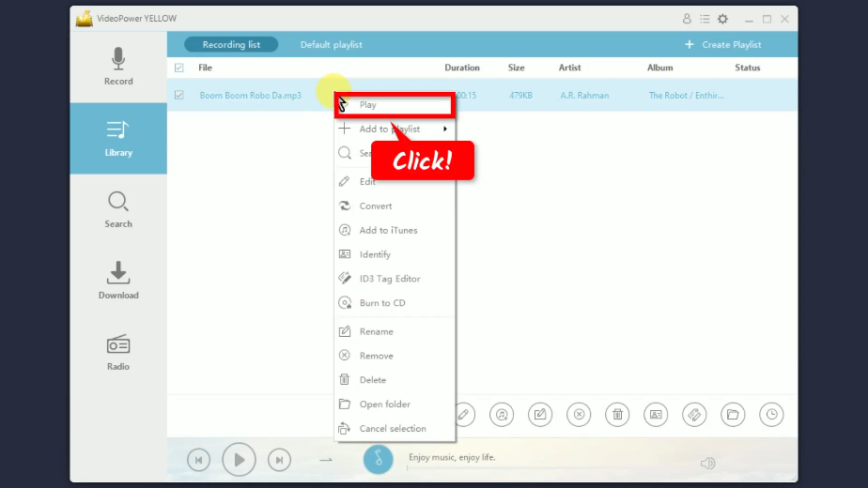Click the rename toolbar icon at bottom

(540, 415)
